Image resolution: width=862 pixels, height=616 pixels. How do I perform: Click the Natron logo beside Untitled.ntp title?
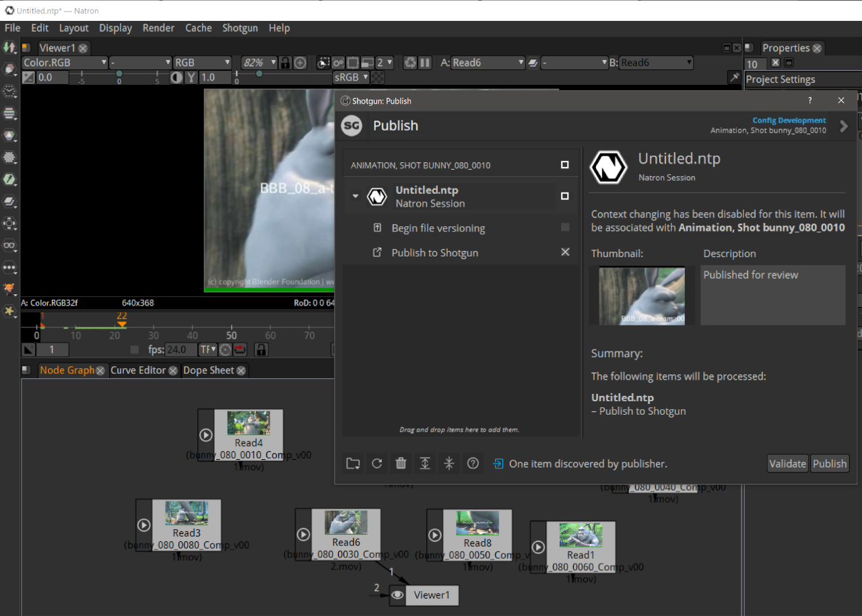pos(609,167)
